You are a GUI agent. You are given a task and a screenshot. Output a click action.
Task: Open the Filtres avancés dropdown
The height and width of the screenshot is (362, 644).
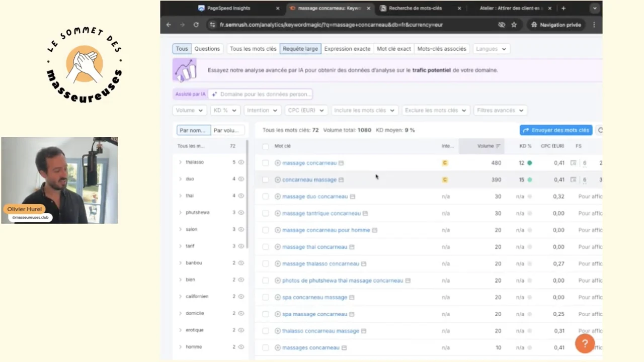(500, 110)
